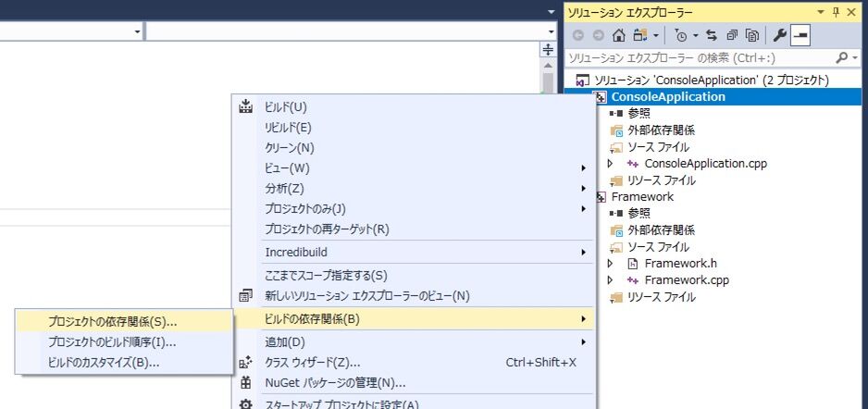Click the editor scrollbar up arrow

tap(548, 65)
